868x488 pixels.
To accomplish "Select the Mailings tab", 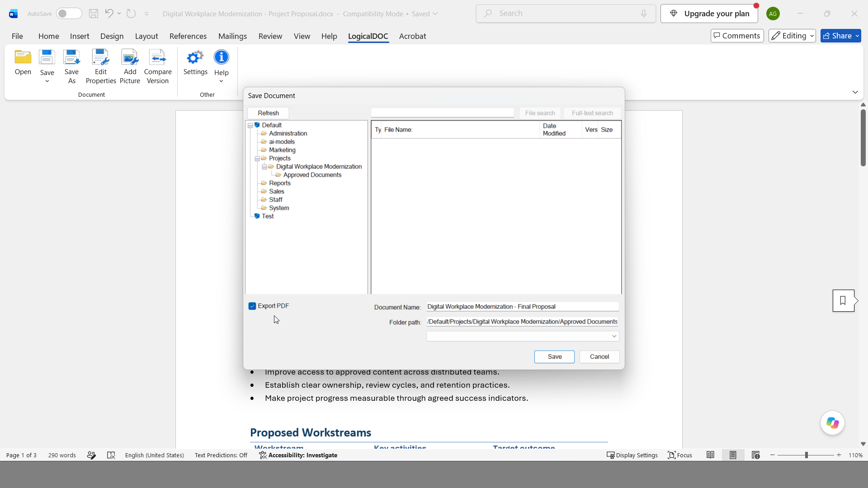I will [x=232, y=36].
